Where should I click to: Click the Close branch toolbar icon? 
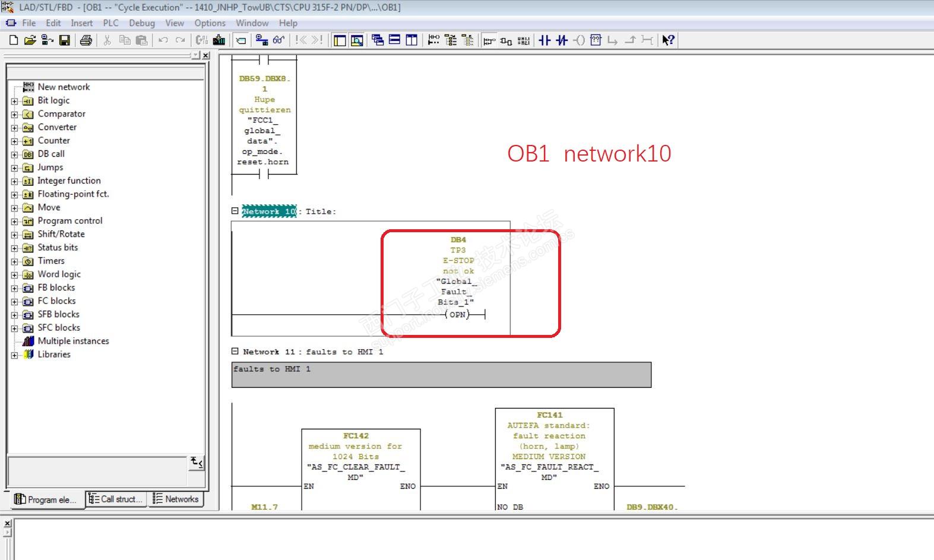click(631, 40)
